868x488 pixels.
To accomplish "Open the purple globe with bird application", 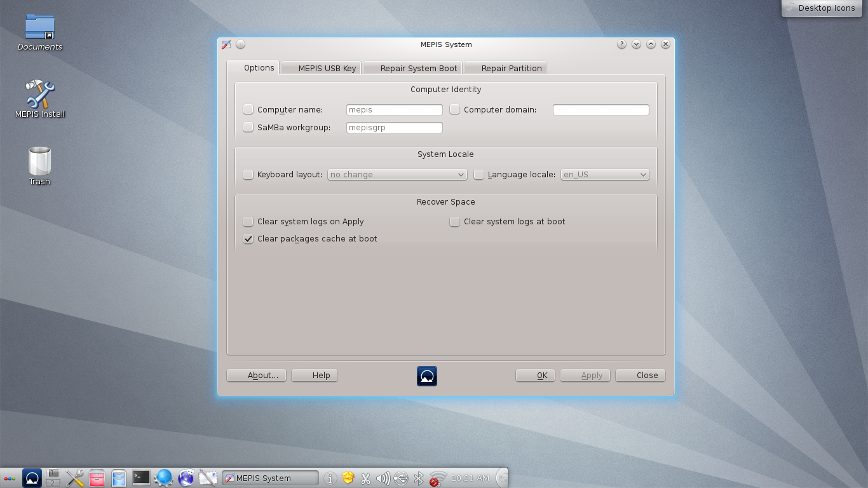I will 186,478.
